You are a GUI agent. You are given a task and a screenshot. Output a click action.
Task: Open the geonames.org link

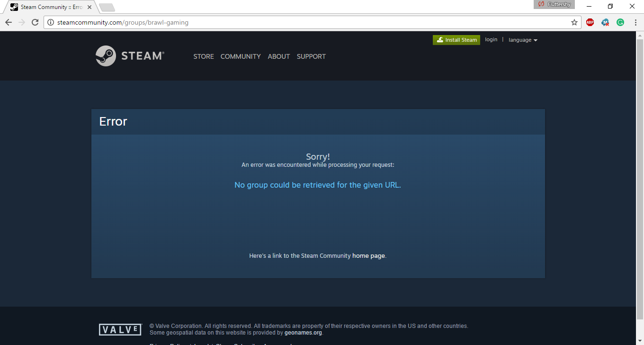303,333
